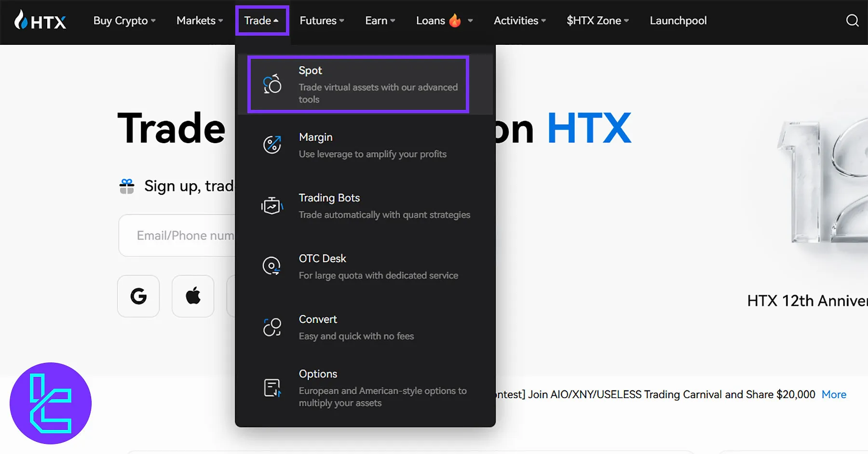This screenshot has width=868, height=454.
Task: Open the search magnifier icon
Action: point(852,20)
